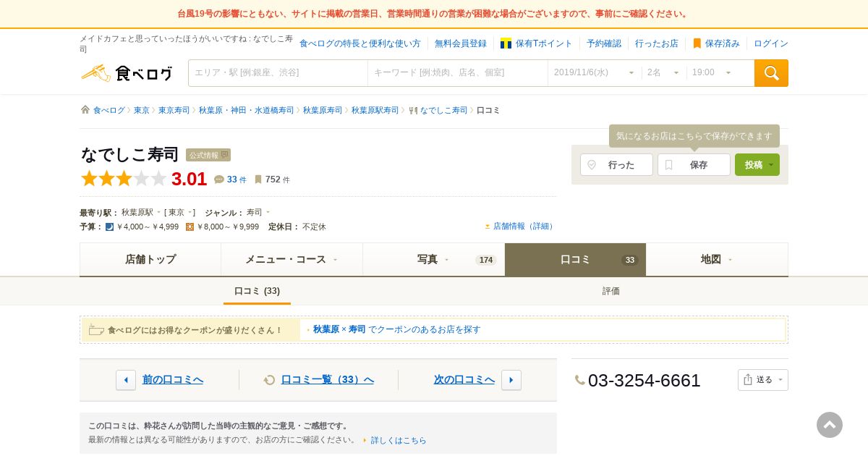Click the review count speech bubble icon

[x=219, y=180]
